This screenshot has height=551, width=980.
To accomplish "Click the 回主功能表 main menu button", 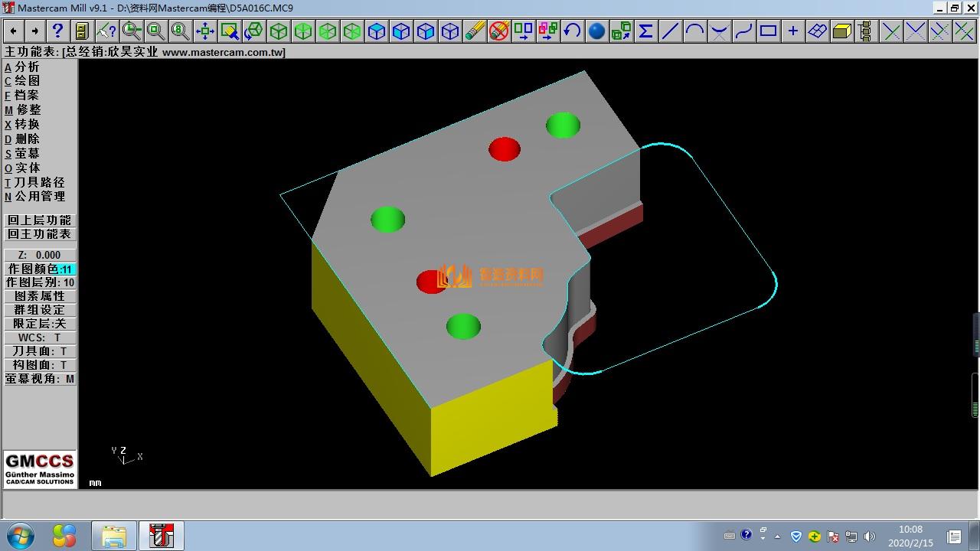I will pos(40,234).
